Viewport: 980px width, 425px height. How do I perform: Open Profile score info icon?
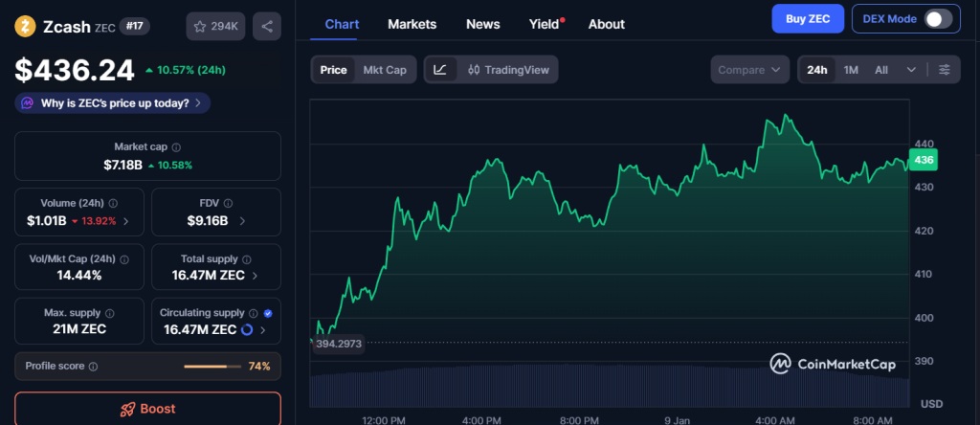(93, 367)
